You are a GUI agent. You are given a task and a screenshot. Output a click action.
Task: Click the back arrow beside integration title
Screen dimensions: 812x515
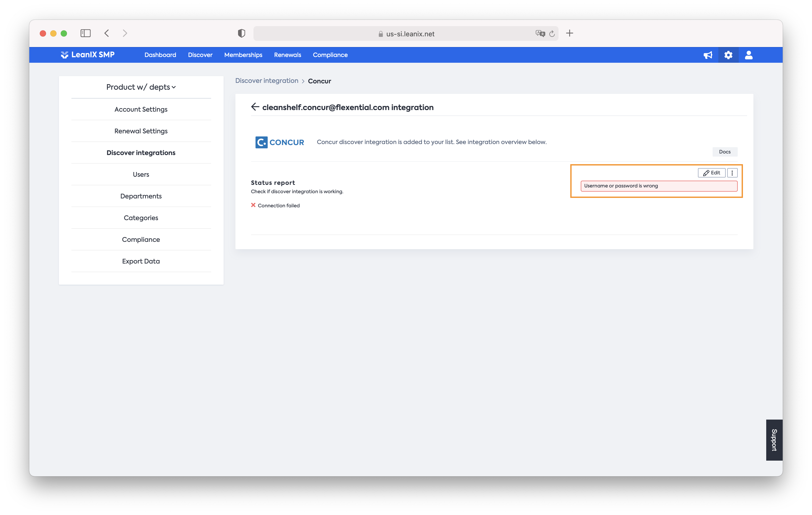pos(255,107)
